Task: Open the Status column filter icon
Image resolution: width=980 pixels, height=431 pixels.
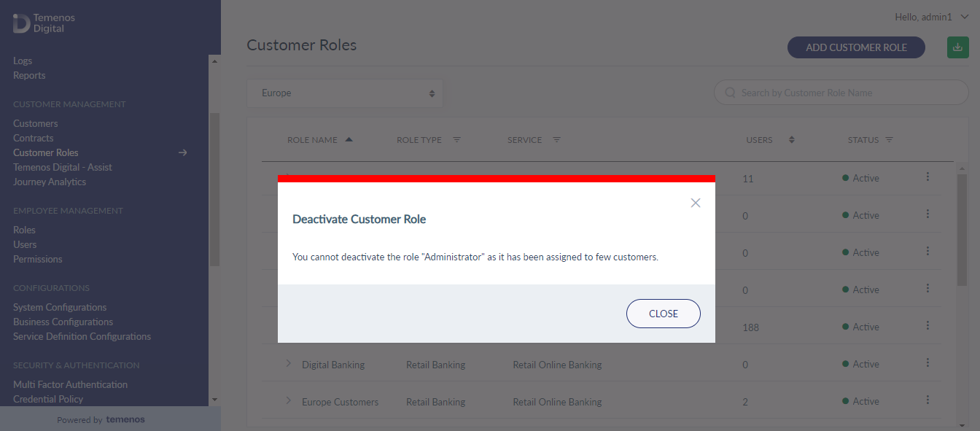Action: [890, 140]
